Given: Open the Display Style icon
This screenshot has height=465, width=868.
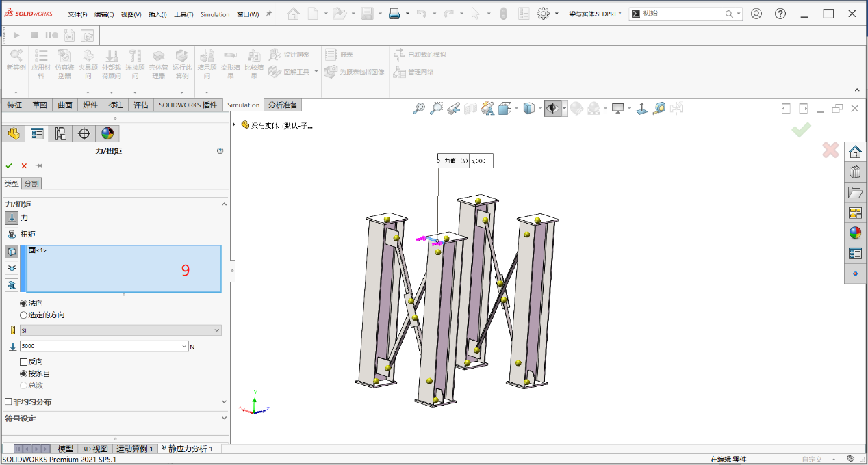Looking at the screenshot, I should pos(528,108).
